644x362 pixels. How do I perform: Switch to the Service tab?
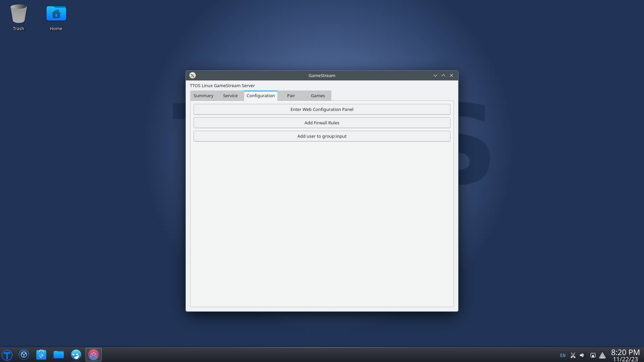point(230,96)
